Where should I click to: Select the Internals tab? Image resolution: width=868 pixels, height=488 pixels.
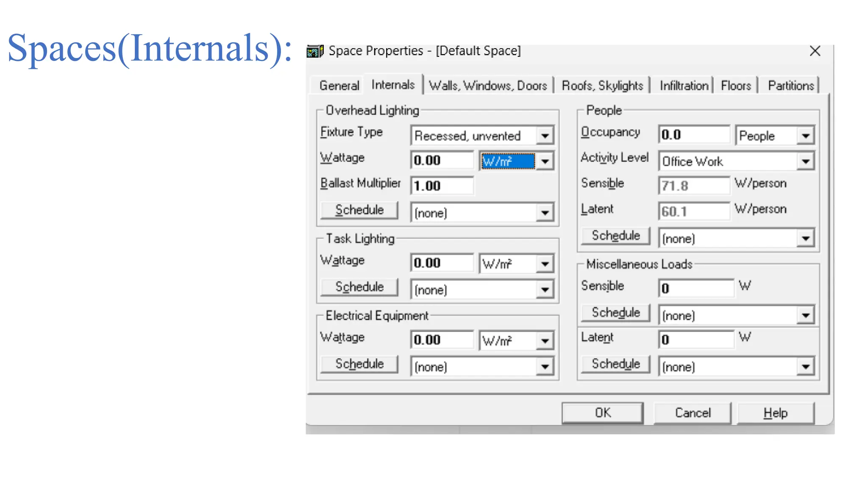(393, 85)
